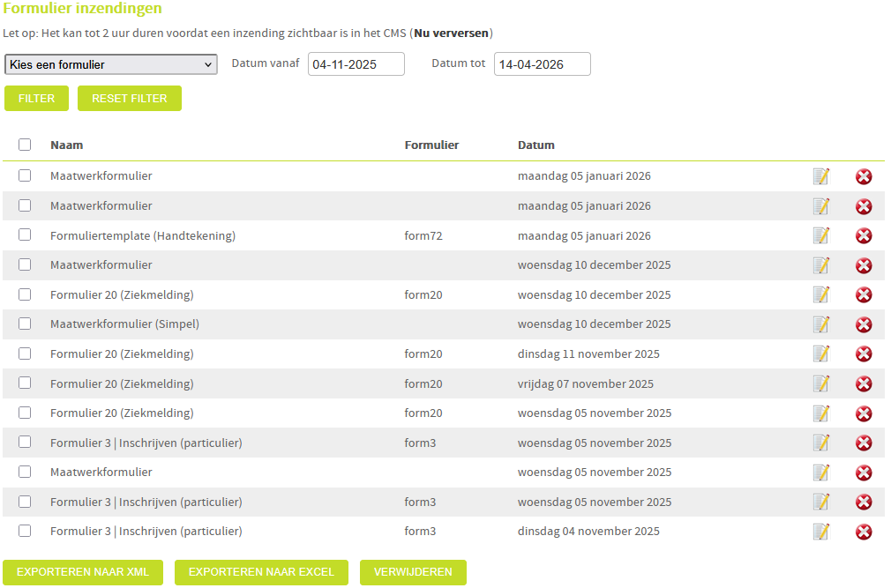Edit Formulier 20 (Ziekmelding) from 05 november
The height and width of the screenshot is (588, 891).
[x=821, y=413]
